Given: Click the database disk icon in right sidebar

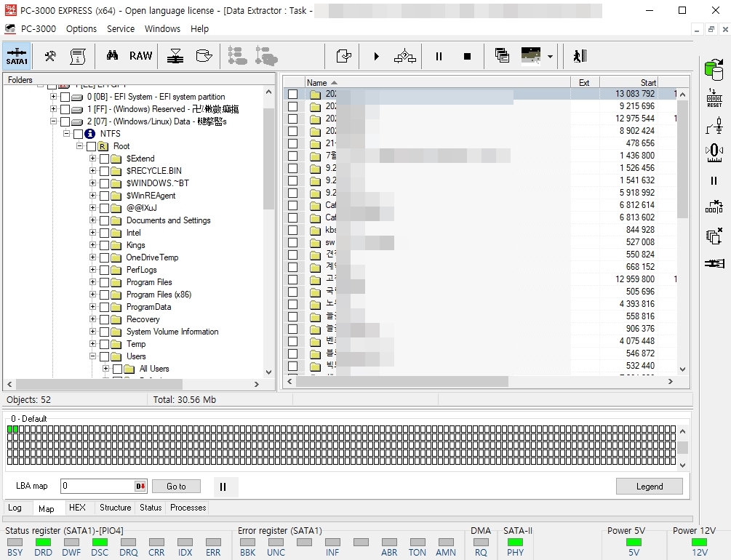Looking at the screenshot, I should coord(714,70).
